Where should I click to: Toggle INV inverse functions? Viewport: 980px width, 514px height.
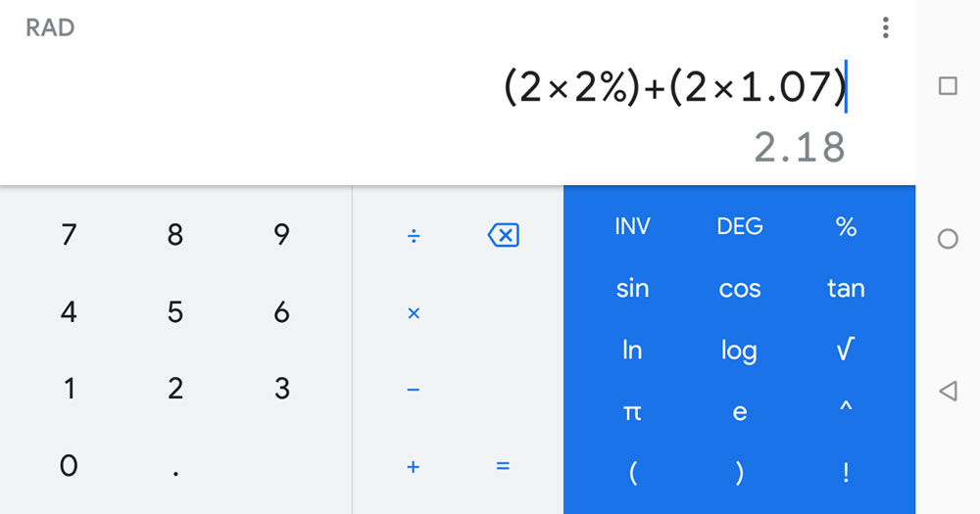632,226
